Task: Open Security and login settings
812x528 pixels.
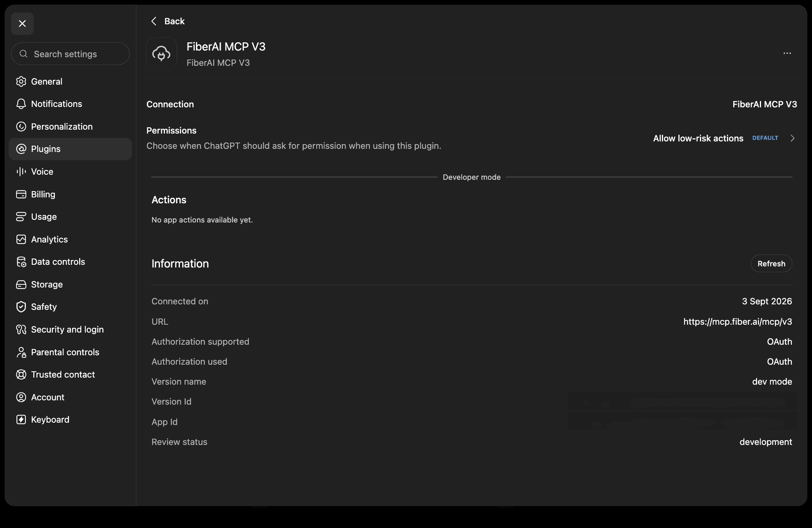Action: point(70,329)
